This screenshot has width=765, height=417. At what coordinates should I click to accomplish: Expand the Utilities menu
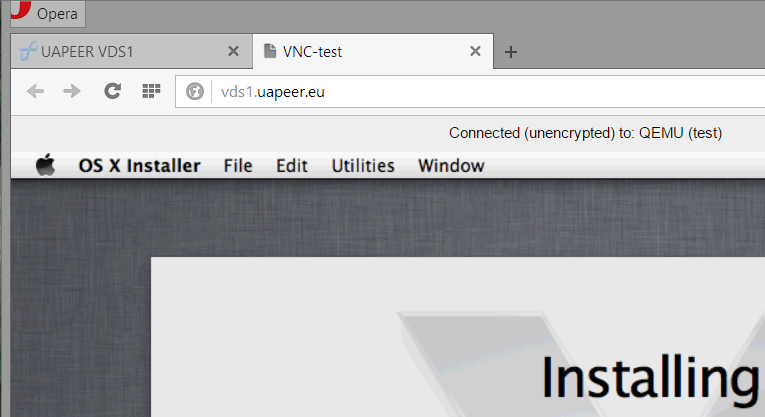click(x=363, y=166)
